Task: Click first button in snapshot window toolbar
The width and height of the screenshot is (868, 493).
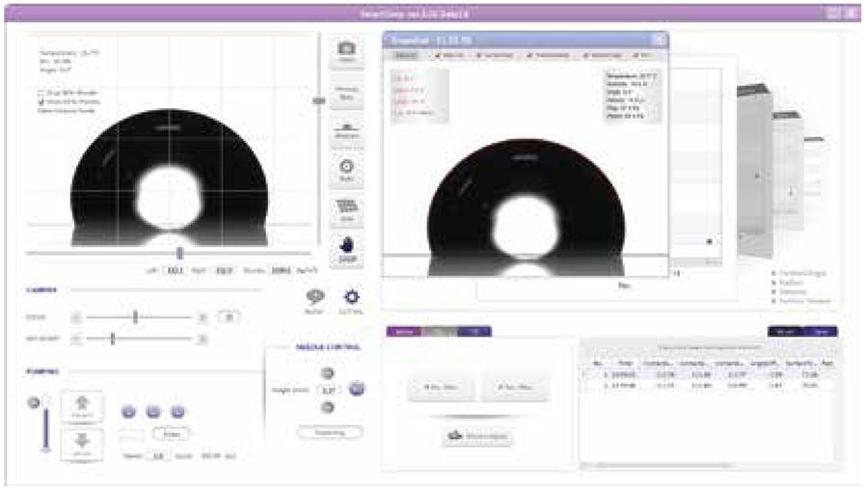Action: point(406,55)
